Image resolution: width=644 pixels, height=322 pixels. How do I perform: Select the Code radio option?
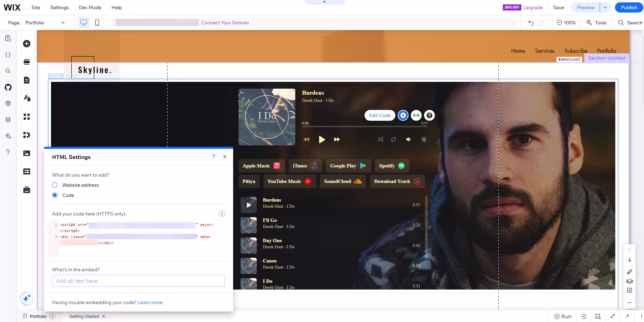click(55, 195)
